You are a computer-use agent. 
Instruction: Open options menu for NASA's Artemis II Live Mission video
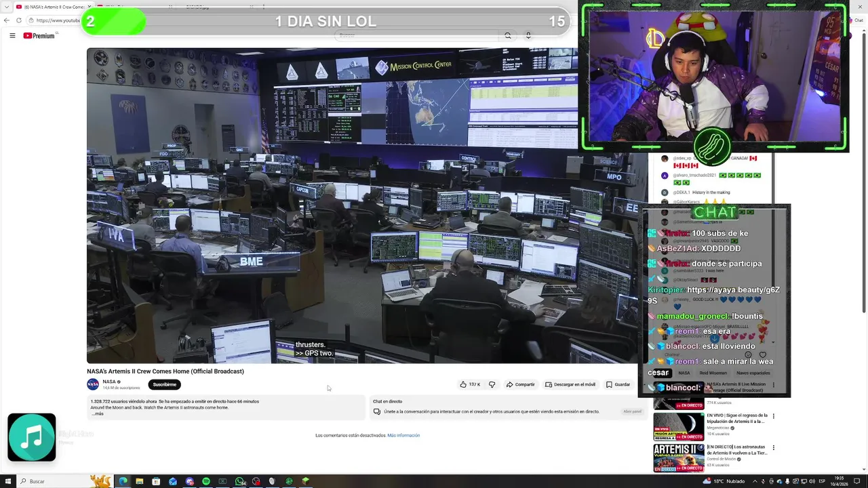(x=773, y=385)
